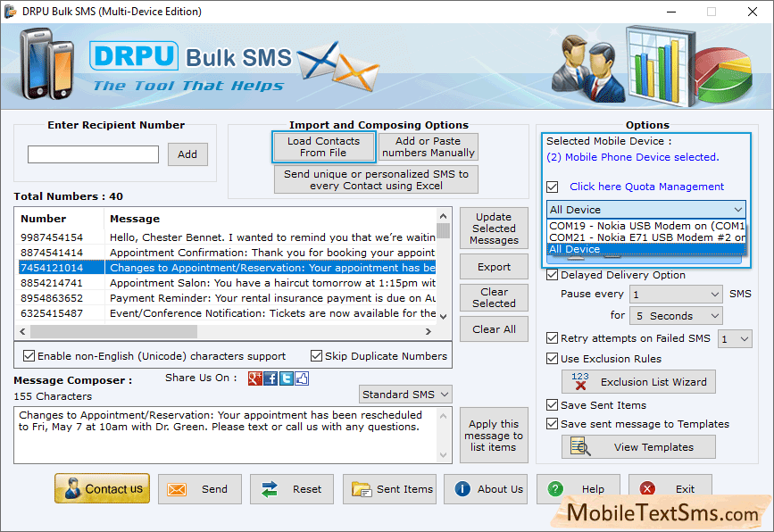
Task: Toggle Save Sent Items checkbox
Action: point(553,405)
